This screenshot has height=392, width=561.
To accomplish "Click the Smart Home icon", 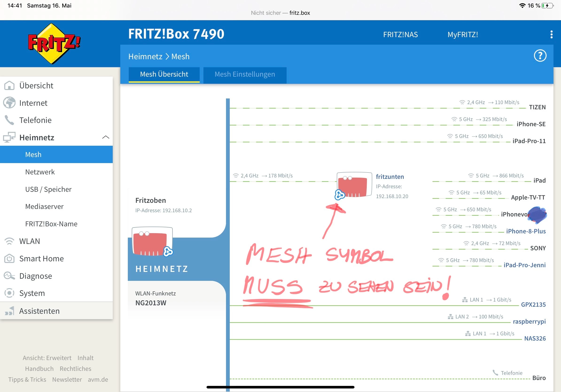I will 9,259.
